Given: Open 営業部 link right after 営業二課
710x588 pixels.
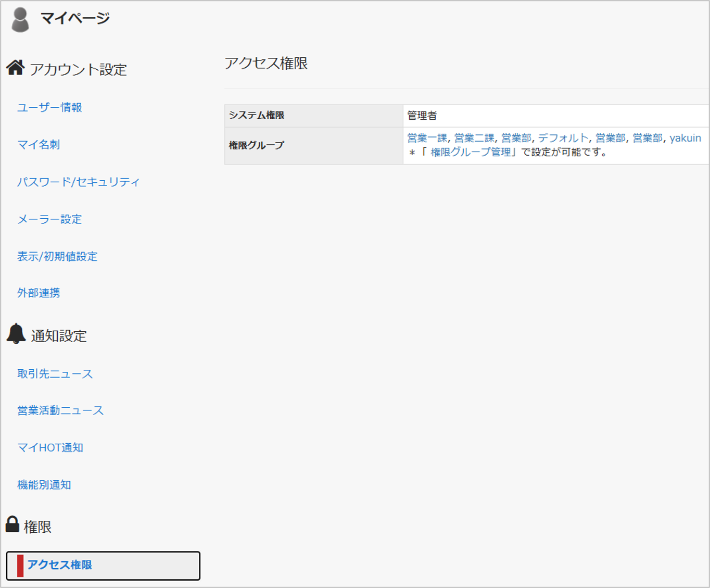Looking at the screenshot, I should click(516, 138).
